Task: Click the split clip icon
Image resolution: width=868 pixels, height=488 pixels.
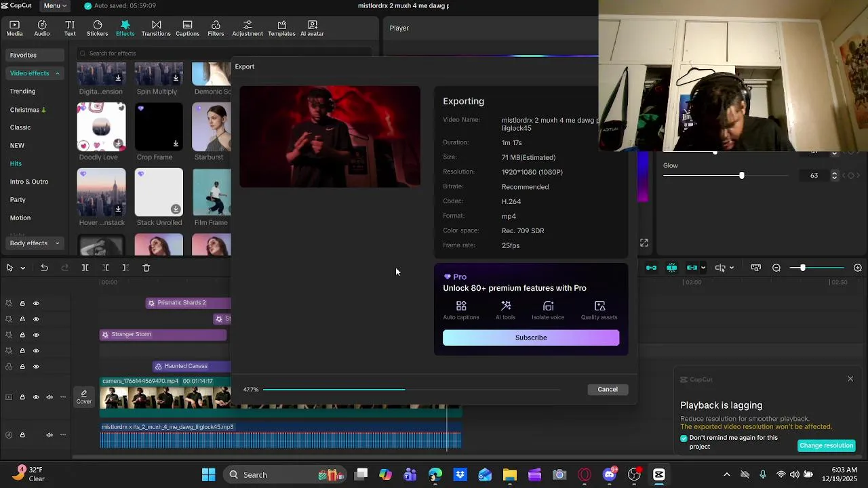Action: coord(85,268)
